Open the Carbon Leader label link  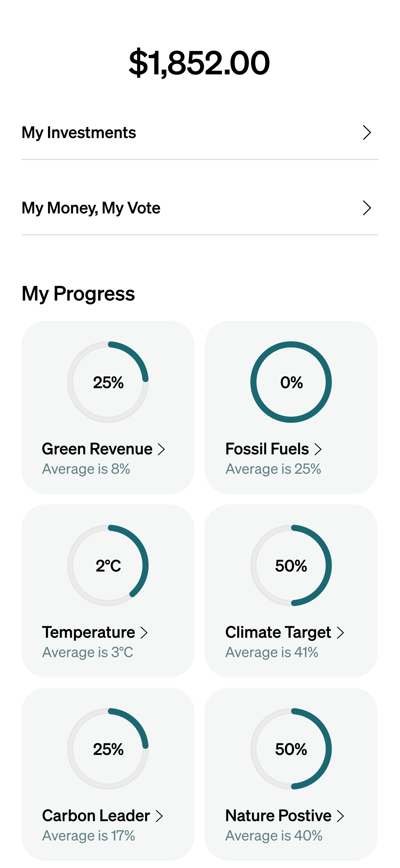(96, 816)
